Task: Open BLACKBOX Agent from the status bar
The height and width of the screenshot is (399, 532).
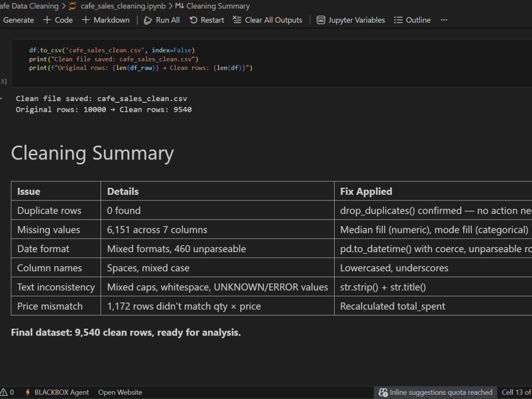Action: 57,392
